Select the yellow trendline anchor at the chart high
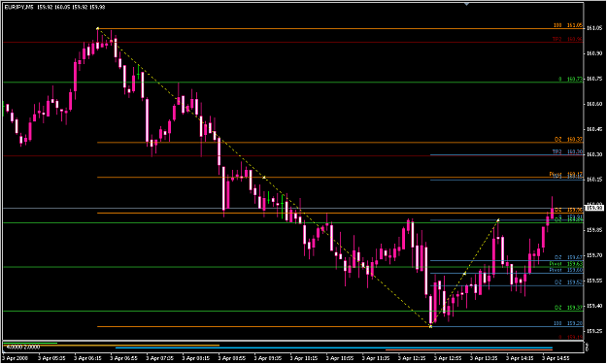Screen dimensions: 607x364 pos(97,28)
